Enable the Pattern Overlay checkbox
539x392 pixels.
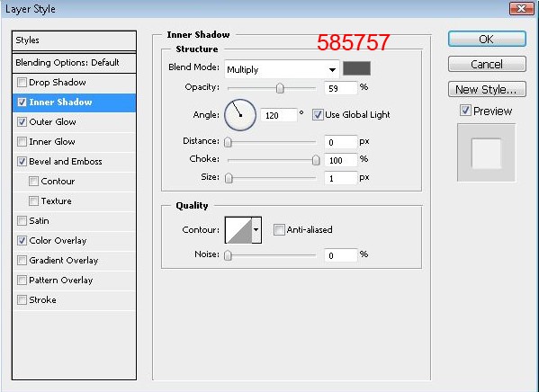(22, 280)
